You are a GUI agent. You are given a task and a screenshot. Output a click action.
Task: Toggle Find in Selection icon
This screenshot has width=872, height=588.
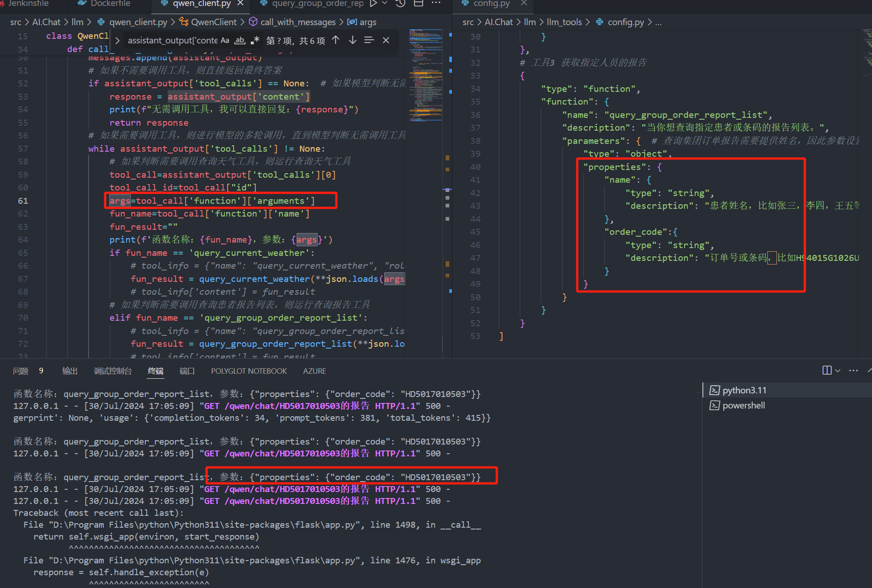(369, 40)
